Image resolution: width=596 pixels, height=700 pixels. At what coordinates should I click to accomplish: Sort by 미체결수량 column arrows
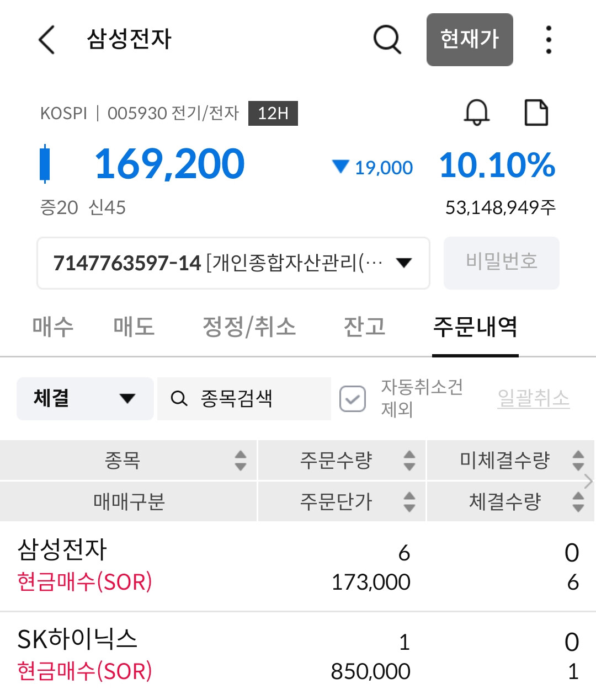578,460
